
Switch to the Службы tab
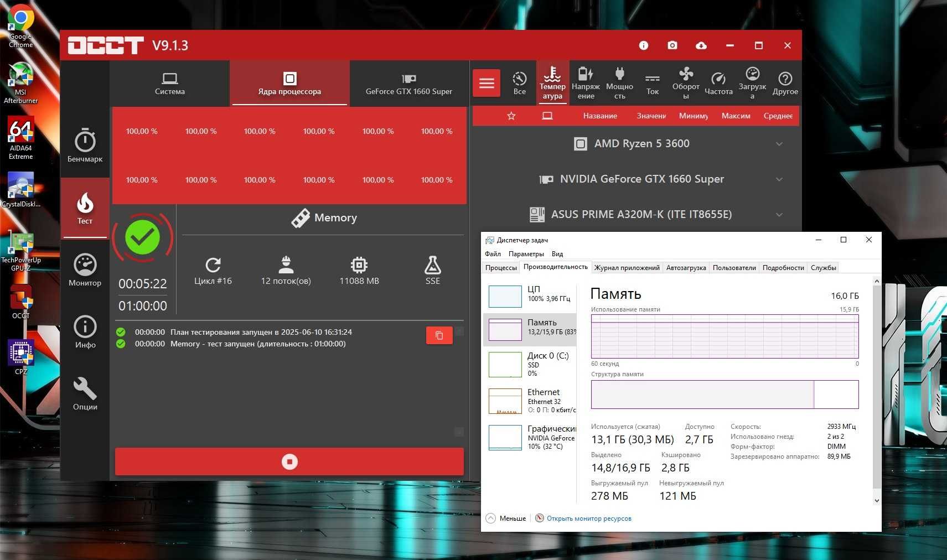coord(823,268)
